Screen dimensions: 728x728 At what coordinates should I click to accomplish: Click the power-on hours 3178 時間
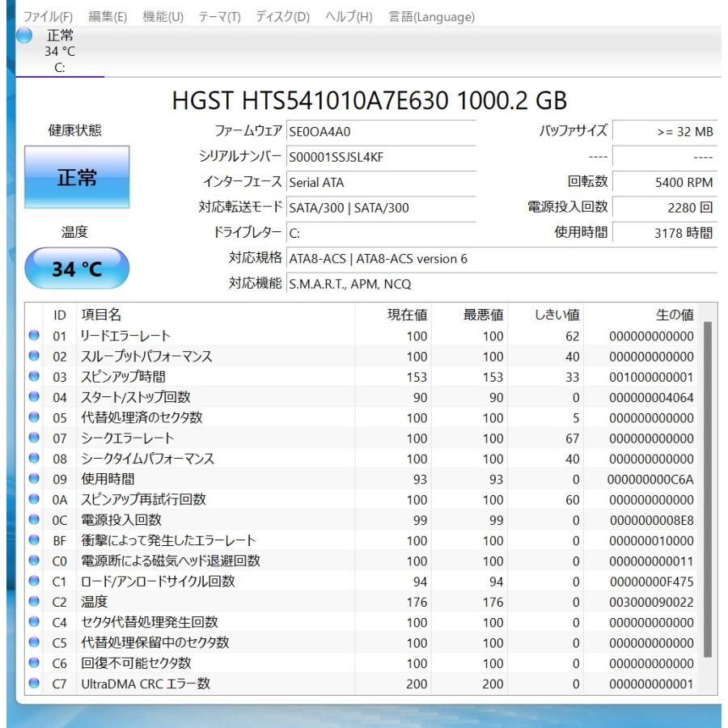pos(665,233)
